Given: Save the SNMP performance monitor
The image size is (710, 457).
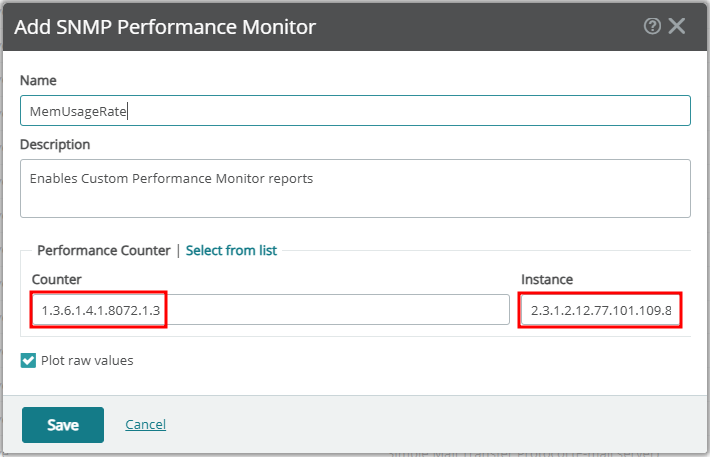Looking at the screenshot, I should point(63,425).
